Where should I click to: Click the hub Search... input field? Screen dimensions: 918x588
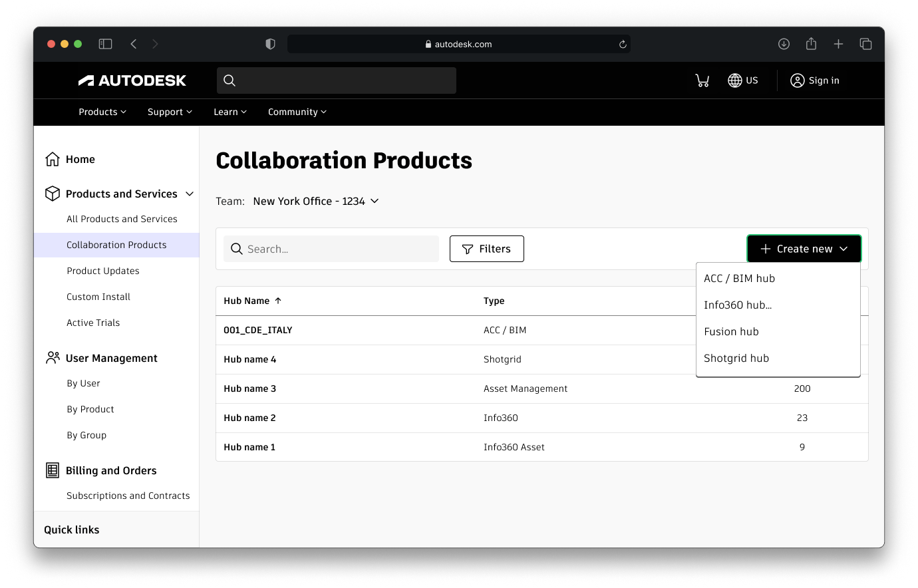[331, 249]
